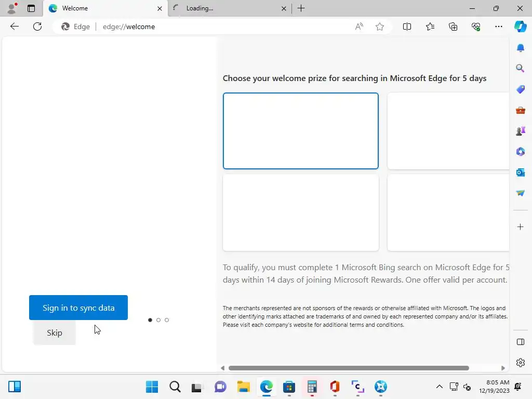Select the second carousel page dot
The height and width of the screenshot is (399, 532).
(x=158, y=320)
